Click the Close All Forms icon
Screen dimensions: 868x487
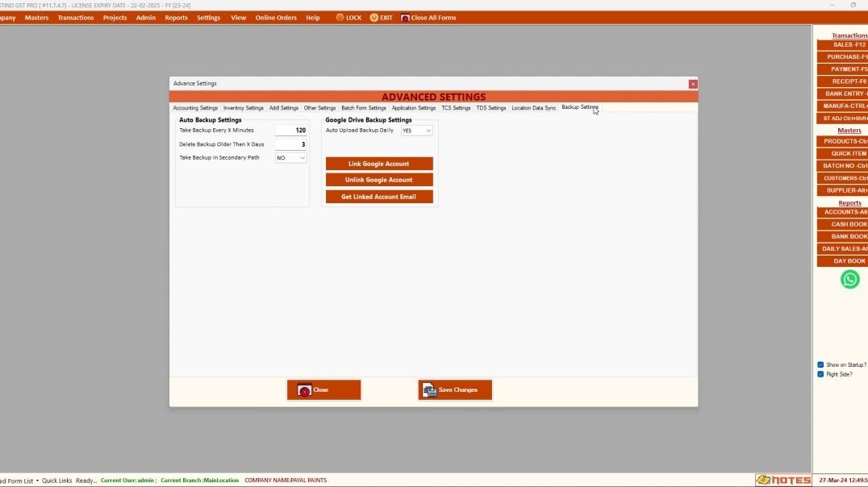tap(405, 18)
